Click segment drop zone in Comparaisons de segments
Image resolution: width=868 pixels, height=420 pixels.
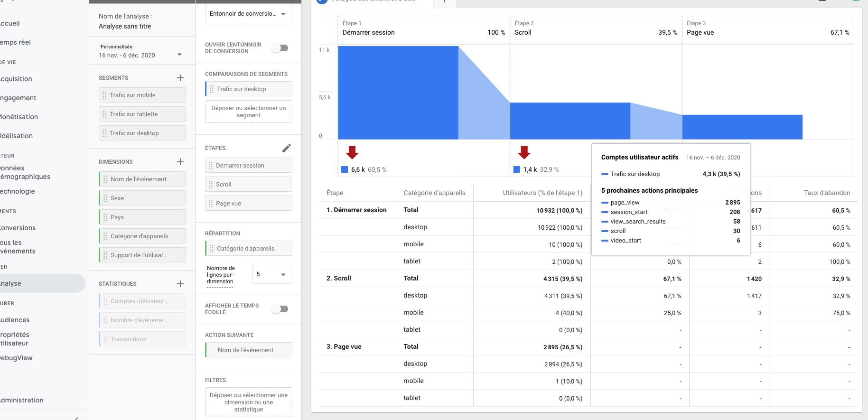[249, 112]
